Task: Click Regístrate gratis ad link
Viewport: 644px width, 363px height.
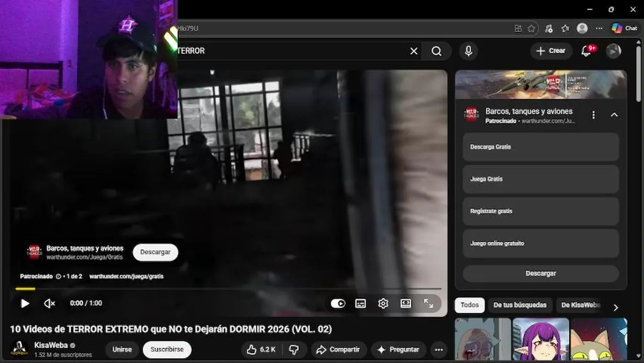Action: point(541,211)
